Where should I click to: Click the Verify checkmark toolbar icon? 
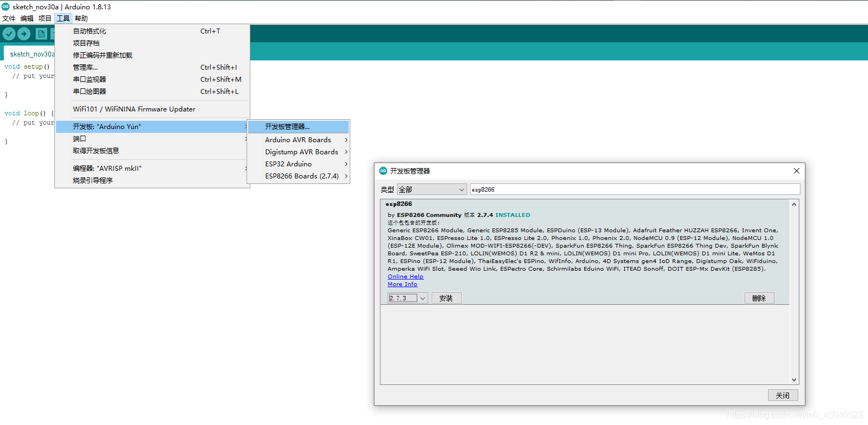point(9,34)
